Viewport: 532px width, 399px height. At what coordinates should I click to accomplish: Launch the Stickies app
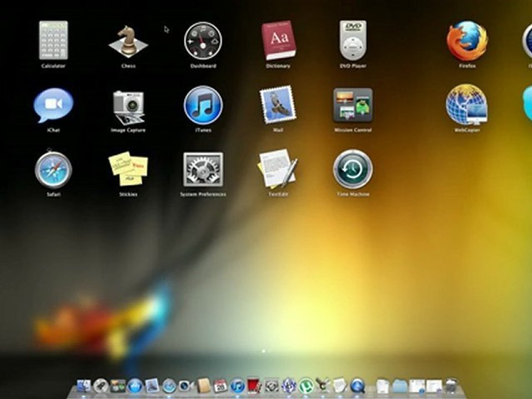[128, 168]
